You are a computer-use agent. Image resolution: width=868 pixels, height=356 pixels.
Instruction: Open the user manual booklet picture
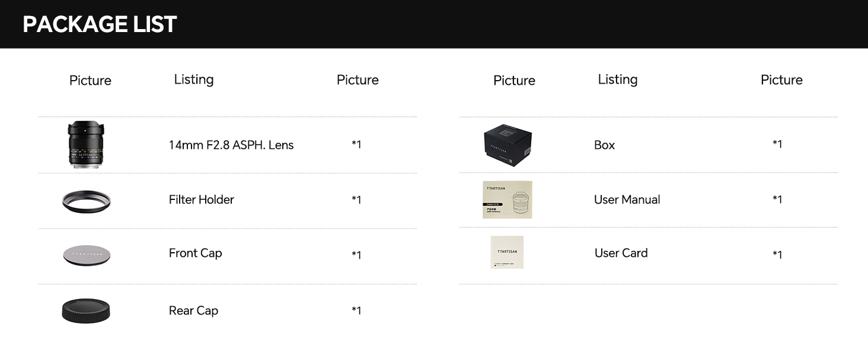tap(508, 199)
